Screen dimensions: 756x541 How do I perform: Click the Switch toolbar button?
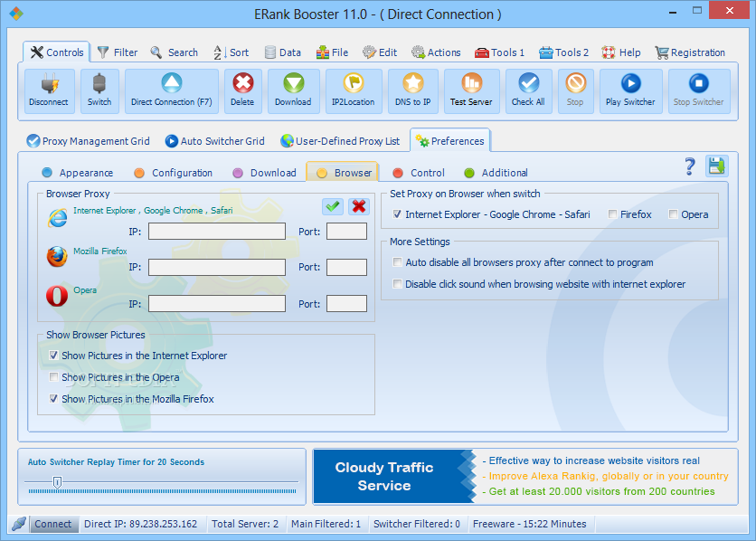point(99,91)
